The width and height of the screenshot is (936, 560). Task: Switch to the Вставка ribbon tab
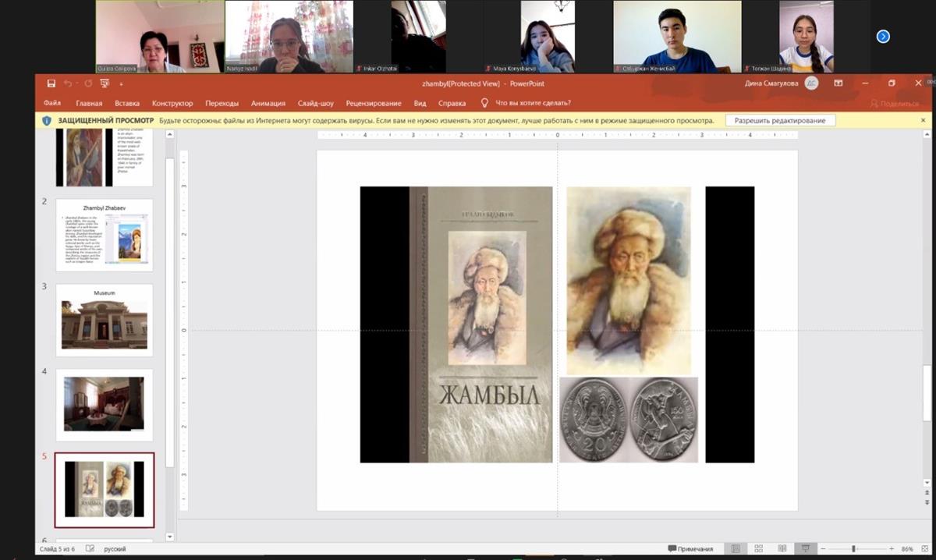coord(127,103)
